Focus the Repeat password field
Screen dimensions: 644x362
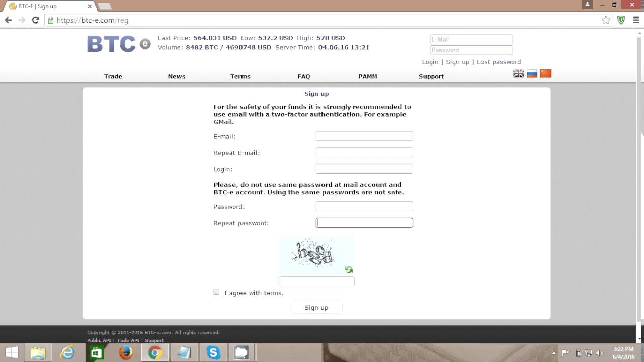tap(364, 223)
